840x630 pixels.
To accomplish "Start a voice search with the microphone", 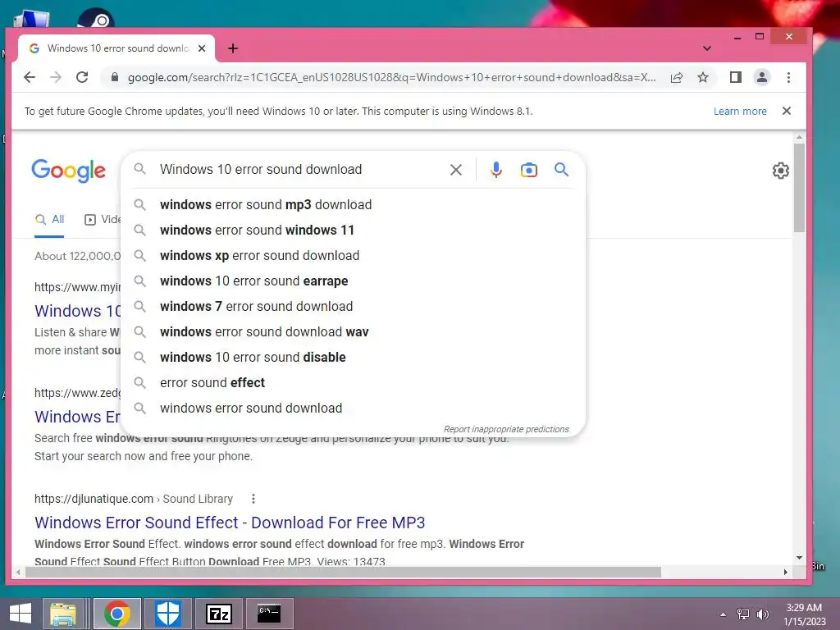I will pyautogui.click(x=496, y=170).
